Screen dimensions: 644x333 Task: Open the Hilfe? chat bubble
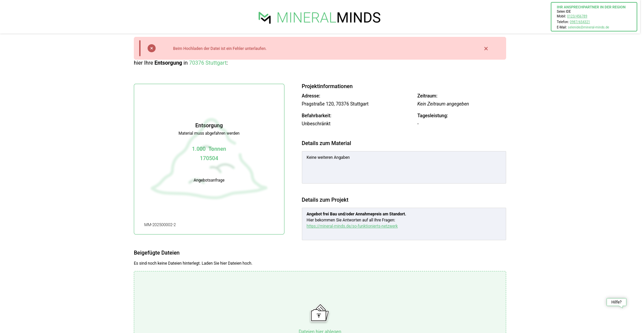[x=616, y=302]
